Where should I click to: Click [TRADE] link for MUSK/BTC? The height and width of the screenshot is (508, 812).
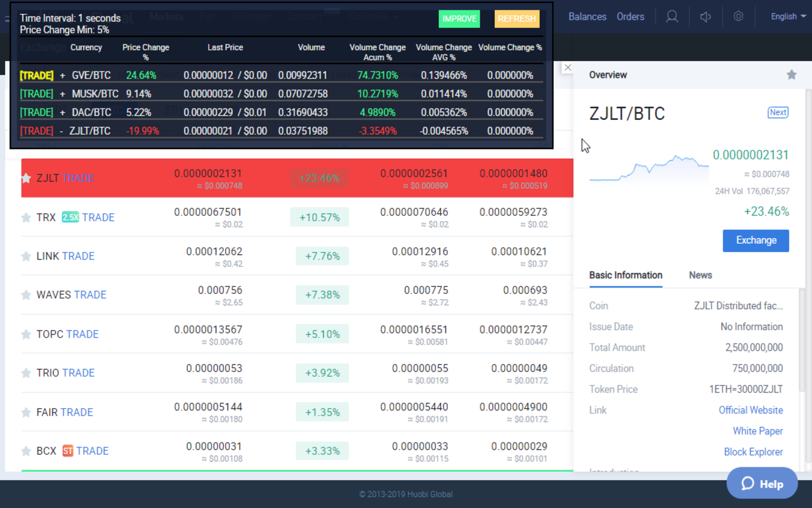click(37, 93)
